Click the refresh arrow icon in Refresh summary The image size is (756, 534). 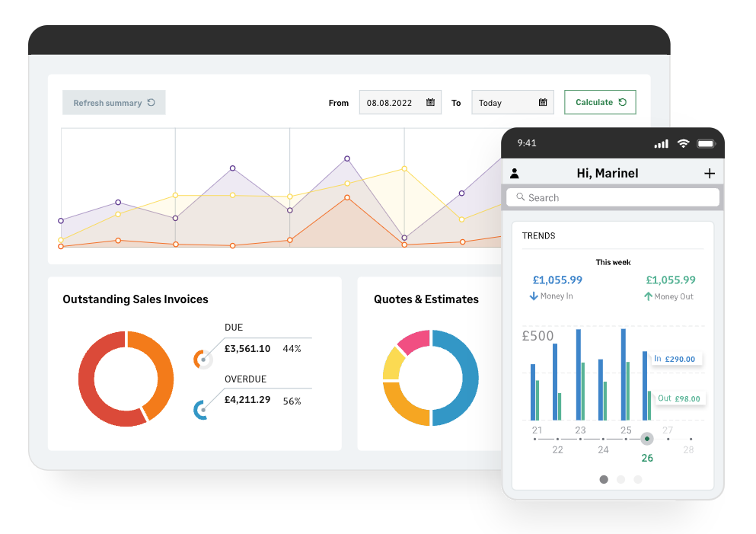151,102
